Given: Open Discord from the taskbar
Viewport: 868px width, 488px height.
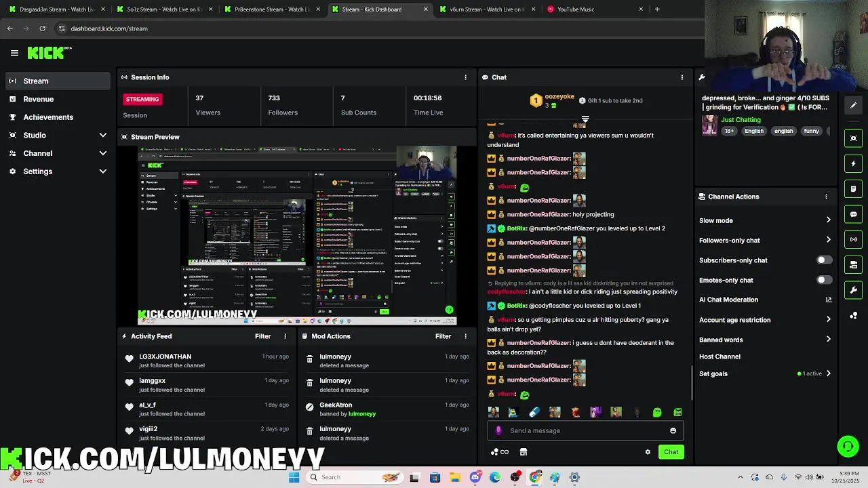Looking at the screenshot, I should coord(475,477).
